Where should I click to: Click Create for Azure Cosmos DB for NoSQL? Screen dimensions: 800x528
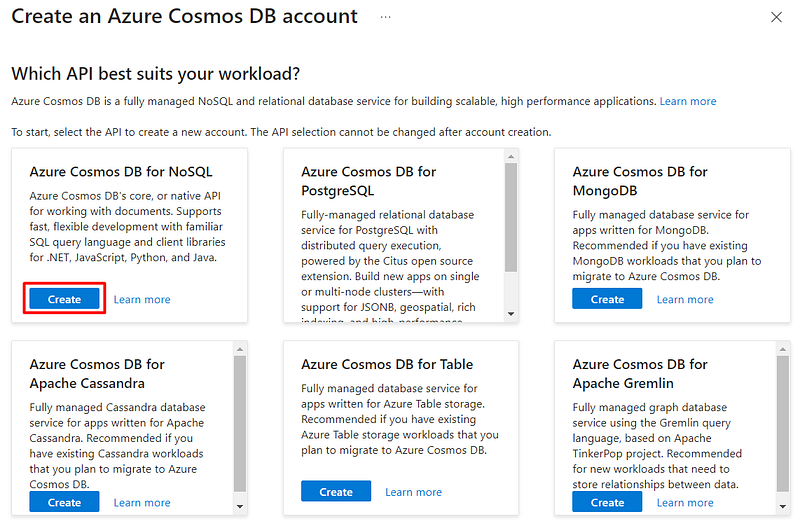(x=65, y=299)
